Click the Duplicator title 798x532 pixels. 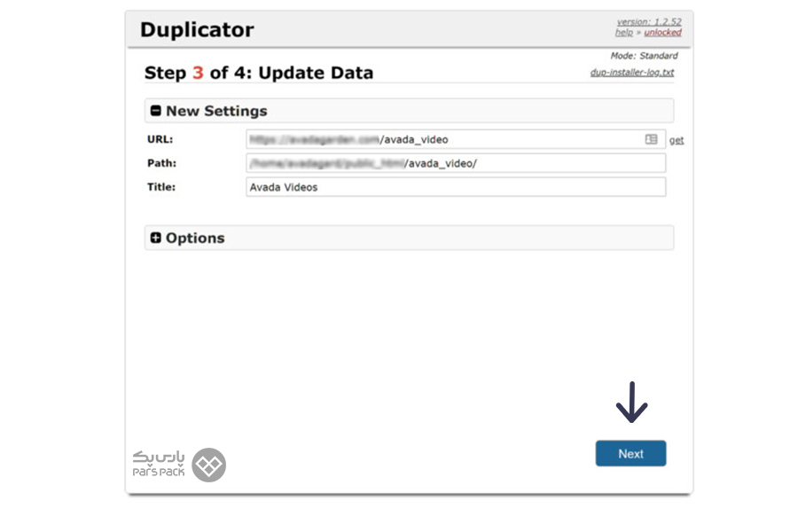click(x=197, y=29)
